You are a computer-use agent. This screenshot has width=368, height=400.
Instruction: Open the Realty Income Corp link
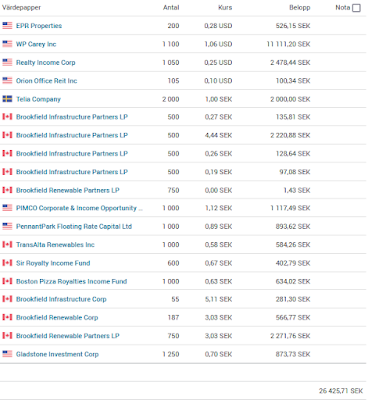pyautogui.click(x=46, y=62)
